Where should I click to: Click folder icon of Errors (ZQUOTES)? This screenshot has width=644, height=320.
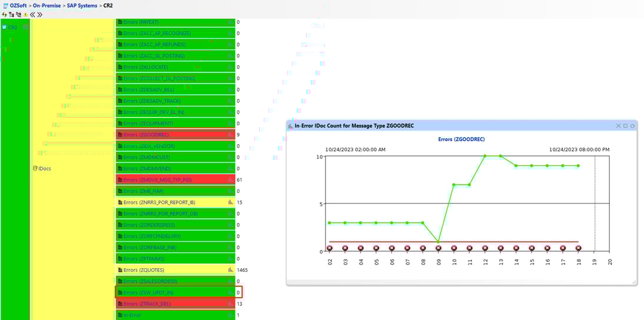tap(120, 270)
